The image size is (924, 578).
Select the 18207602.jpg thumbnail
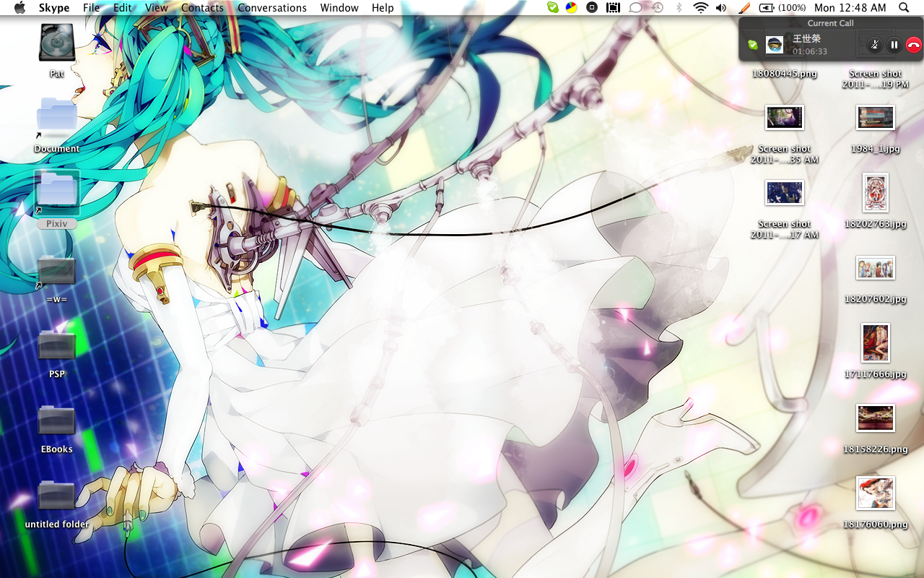[876, 267]
